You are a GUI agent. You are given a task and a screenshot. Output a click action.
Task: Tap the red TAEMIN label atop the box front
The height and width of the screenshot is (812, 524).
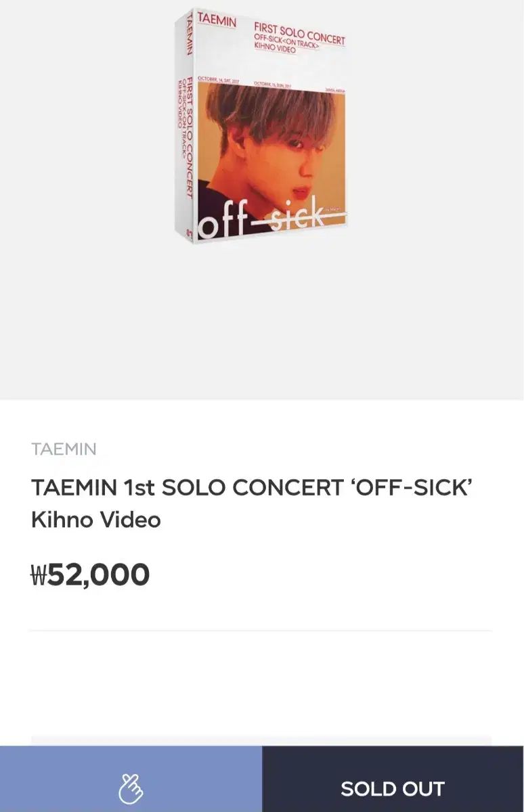click(x=217, y=21)
